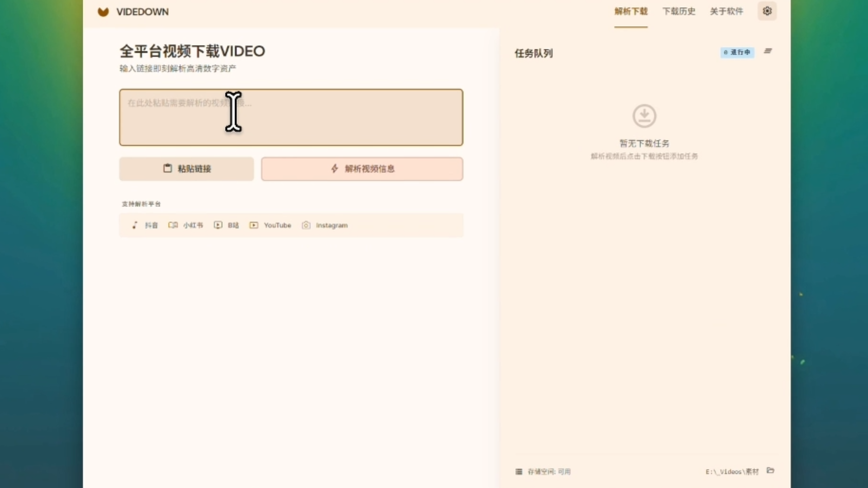Click the Instagram camera icon
The width and height of the screenshot is (868, 488).
(x=306, y=225)
